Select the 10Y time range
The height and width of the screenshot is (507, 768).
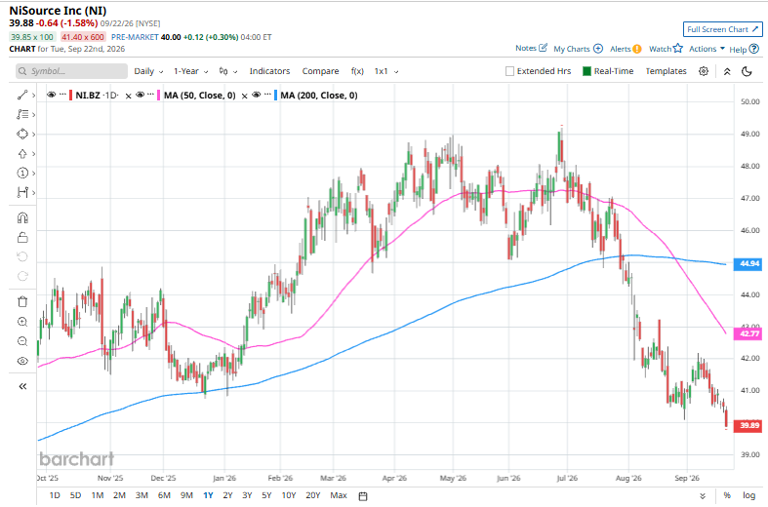289,495
